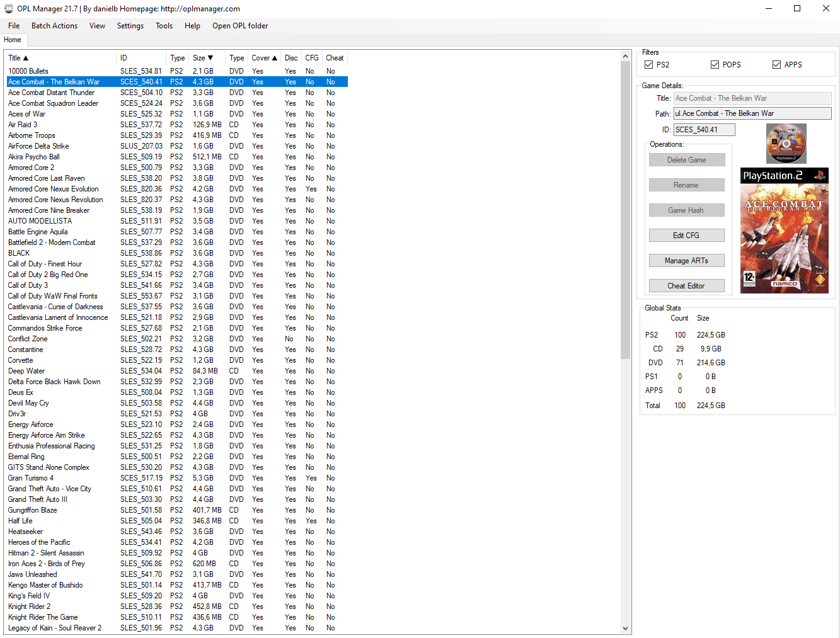Click the 84,3 MB size cell

point(205,371)
